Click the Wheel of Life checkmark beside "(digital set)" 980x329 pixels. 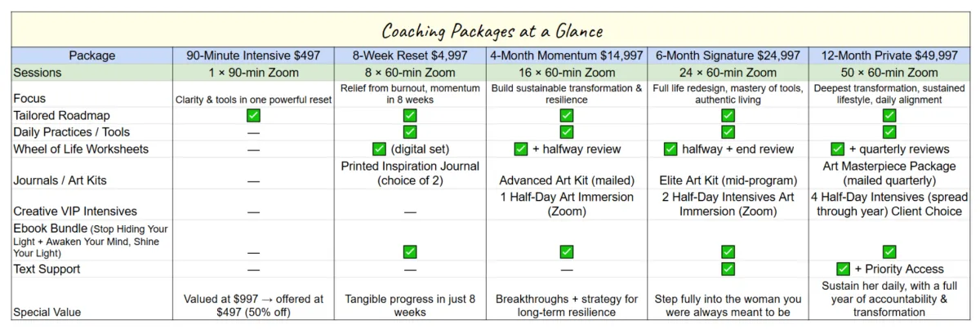click(x=379, y=149)
